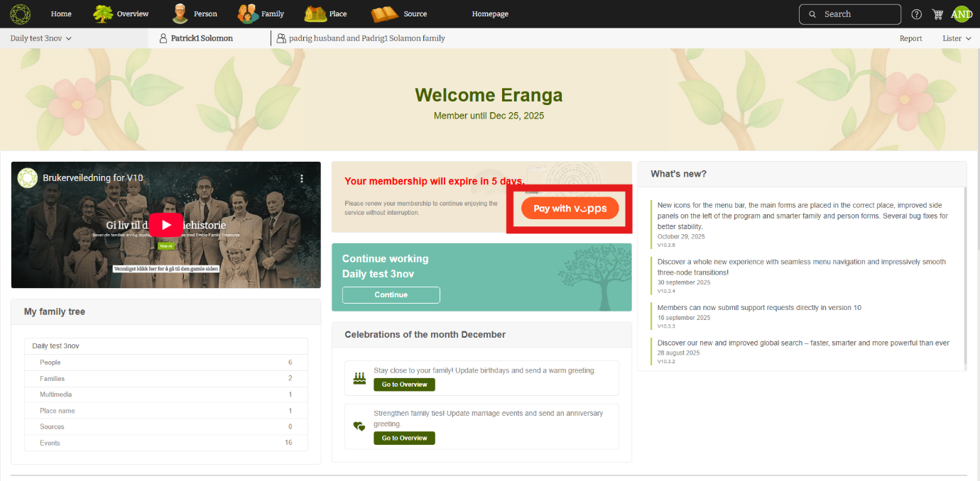
Task: Open the Overview tree icon
Action: coord(104,14)
